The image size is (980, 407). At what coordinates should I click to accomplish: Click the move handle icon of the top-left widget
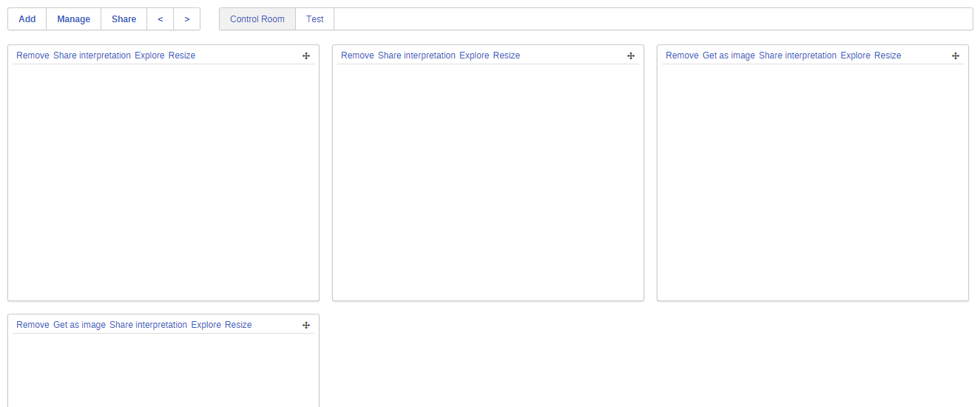[x=306, y=55]
